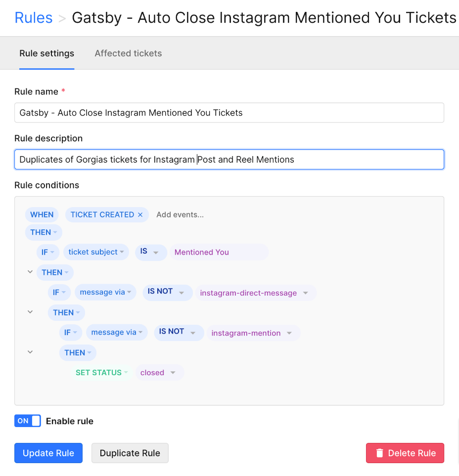Open the SET STATUS action dropdown
This screenshot has height=476, width=459.
[x=102, y=373]
